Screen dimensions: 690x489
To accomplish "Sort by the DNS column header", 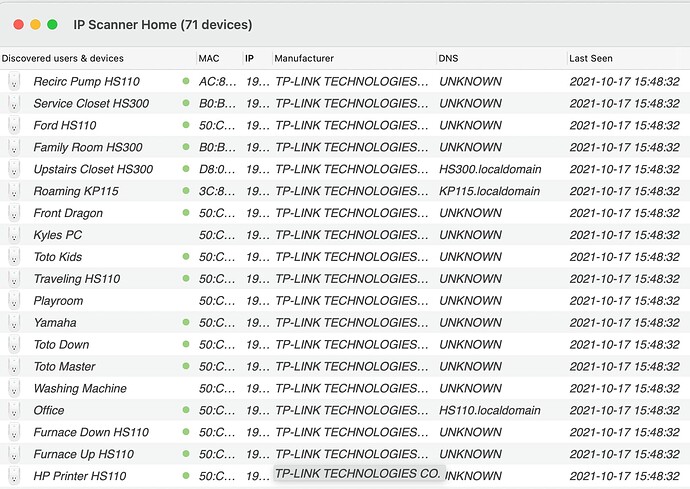I will coord(448,58).
